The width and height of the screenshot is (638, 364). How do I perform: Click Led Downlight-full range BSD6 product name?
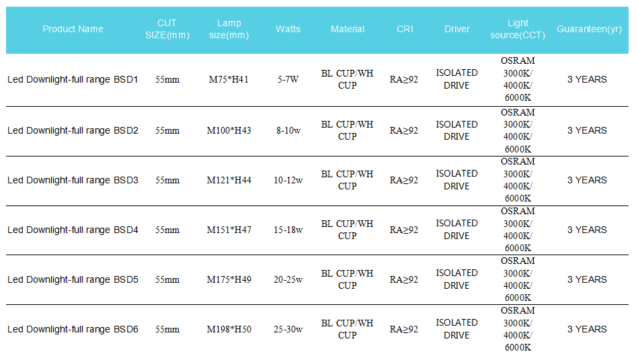coord(73,330)
